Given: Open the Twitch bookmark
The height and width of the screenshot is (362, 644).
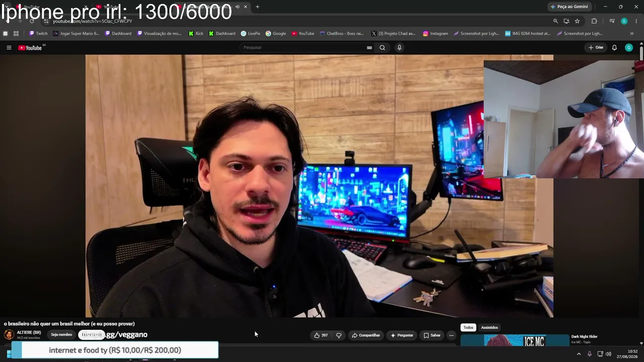Looking at the screenshot, I should pyautogui.click(x=38, y=34).
